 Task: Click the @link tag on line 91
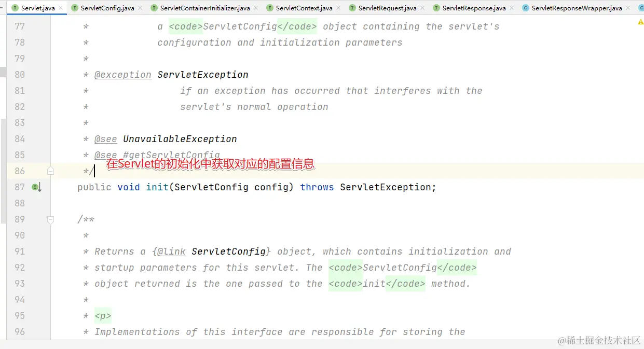pyautogui.click(x=171, y=252)
